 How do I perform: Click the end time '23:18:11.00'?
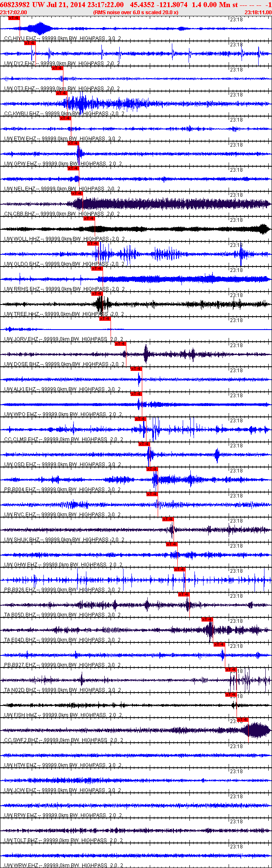258,12
